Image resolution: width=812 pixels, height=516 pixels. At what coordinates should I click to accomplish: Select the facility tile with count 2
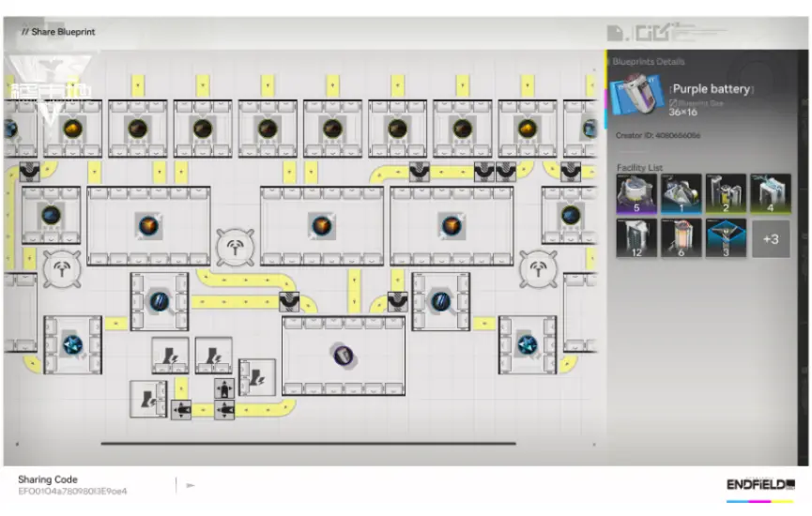click(x=726, y=194)
